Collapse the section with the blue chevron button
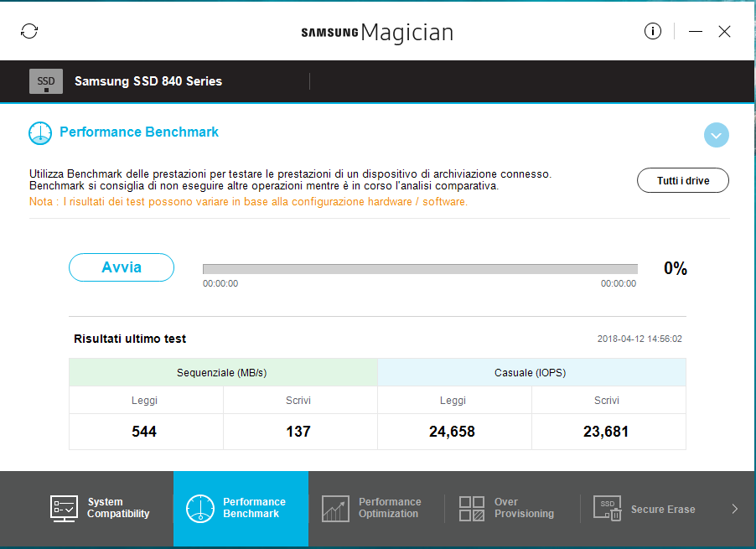The image size is (756, 549). 716,135
